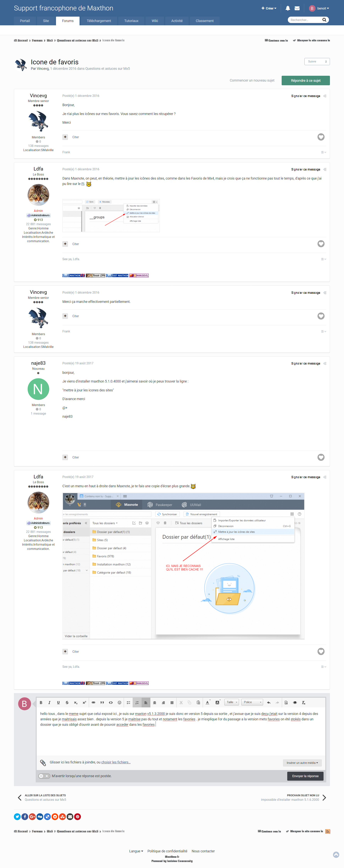
Task: Cite naje83's post
Action: pos(75,457)
